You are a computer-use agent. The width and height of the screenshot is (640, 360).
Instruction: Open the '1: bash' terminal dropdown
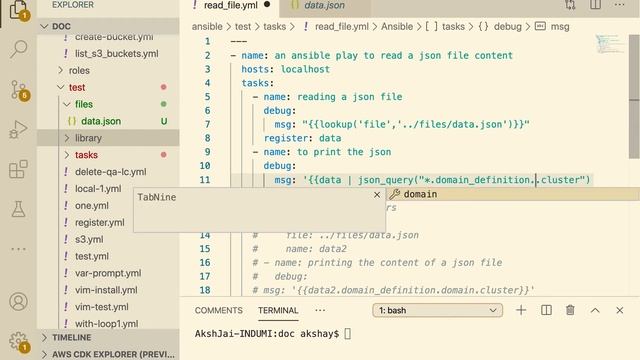pos(438,310)
